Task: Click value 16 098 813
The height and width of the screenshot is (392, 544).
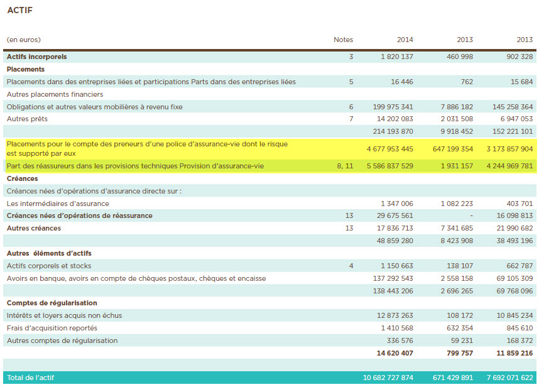Action: point(514,215)
